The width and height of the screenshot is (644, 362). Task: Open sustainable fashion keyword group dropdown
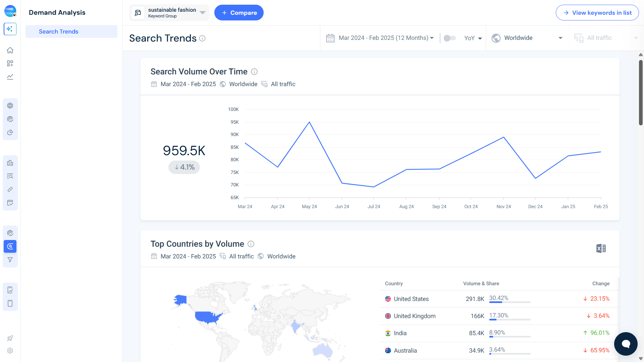coord(169,13)
